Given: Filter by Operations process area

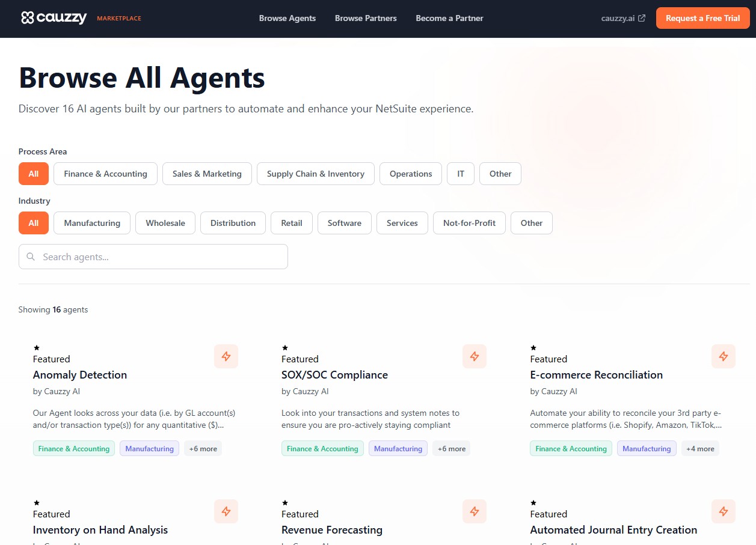Looking at the screenshot, I should 411,174.
